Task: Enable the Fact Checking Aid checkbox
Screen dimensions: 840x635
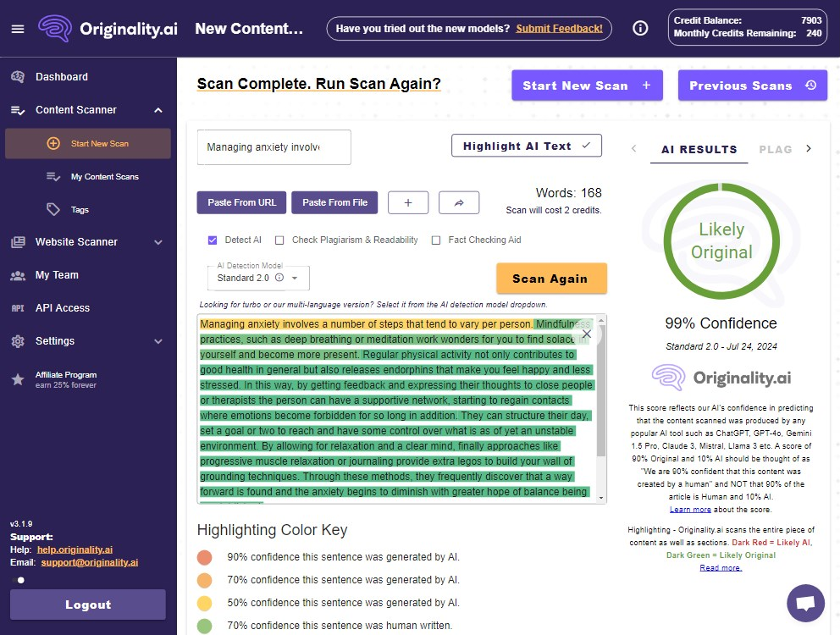Action: (436, 240)
